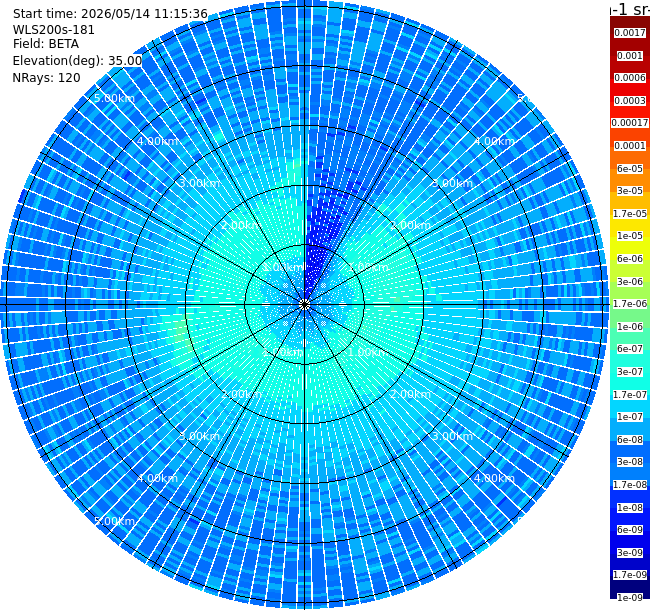The image size is (650, 610).
Task: Click the lower-right 2.00km range label
Action: 410,394
